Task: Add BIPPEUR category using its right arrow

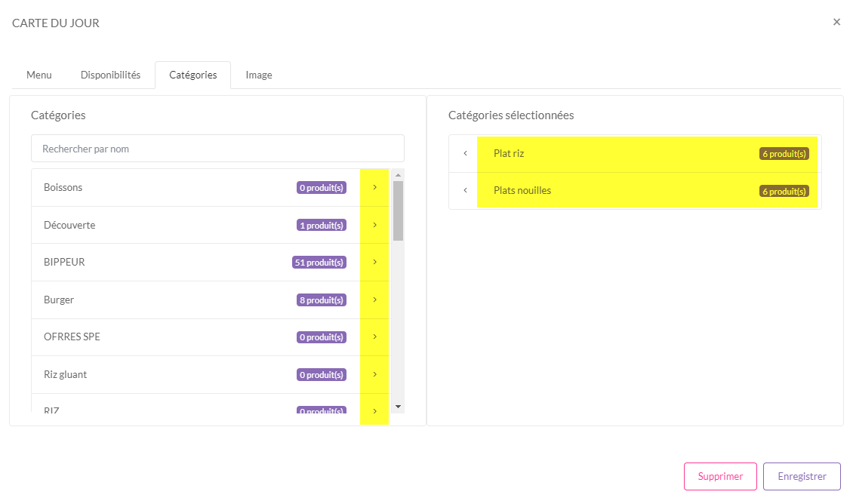Action: [x=374, y=262]
